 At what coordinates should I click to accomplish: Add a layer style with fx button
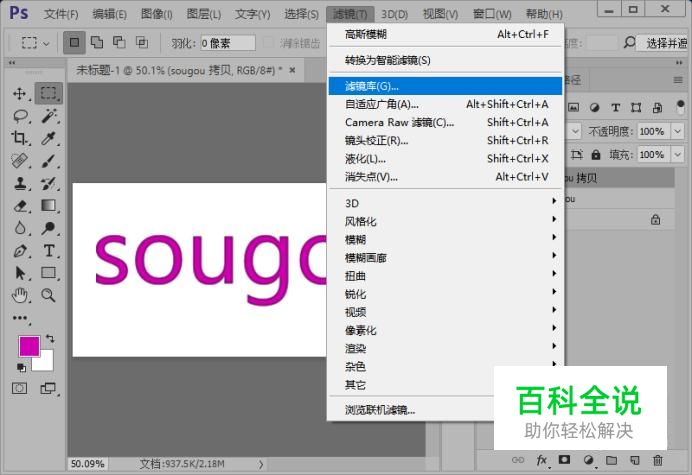tap(542, 460)
